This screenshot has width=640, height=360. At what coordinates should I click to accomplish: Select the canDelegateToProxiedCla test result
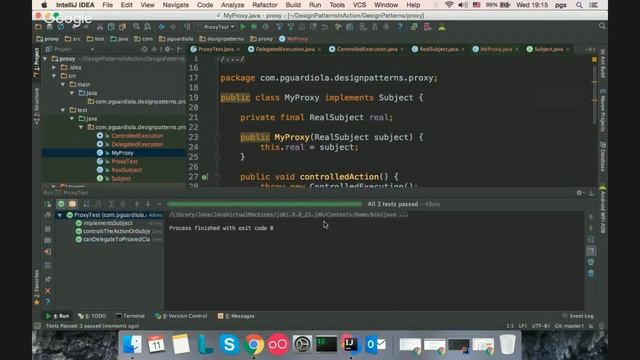click(116, 240)
